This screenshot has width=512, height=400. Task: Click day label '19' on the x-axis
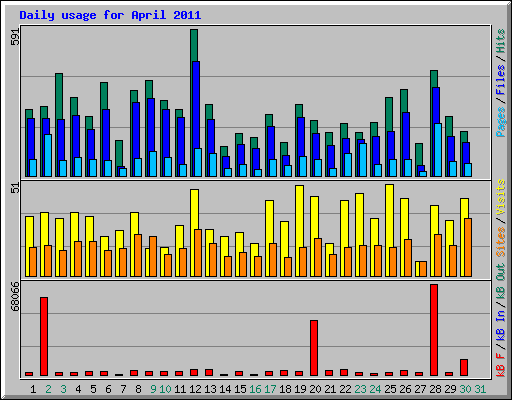300,389
